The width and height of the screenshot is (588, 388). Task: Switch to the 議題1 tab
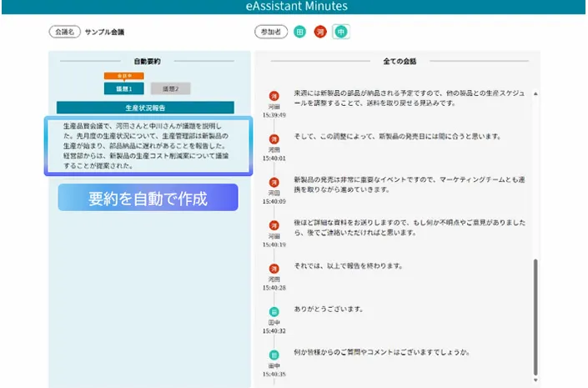124,88
